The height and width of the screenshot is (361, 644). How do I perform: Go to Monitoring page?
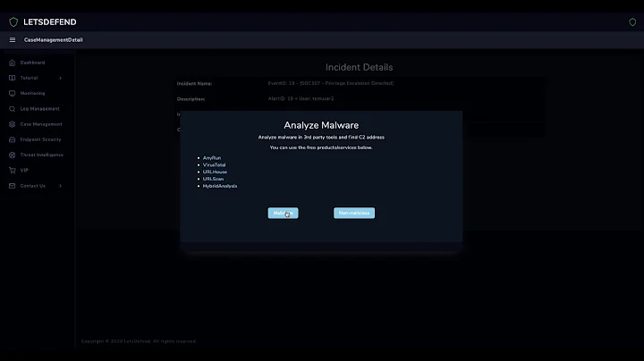coord(32,93)
